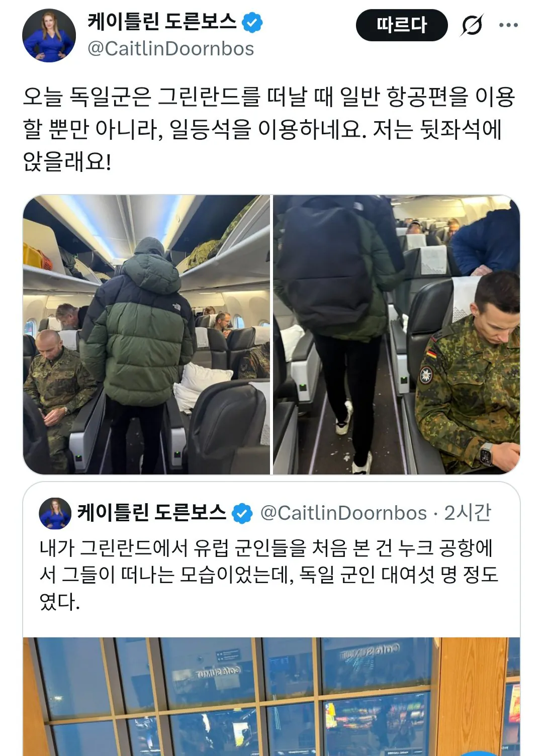Tap the quoted author name 케이틀린 도른보스

click(152, 513)
